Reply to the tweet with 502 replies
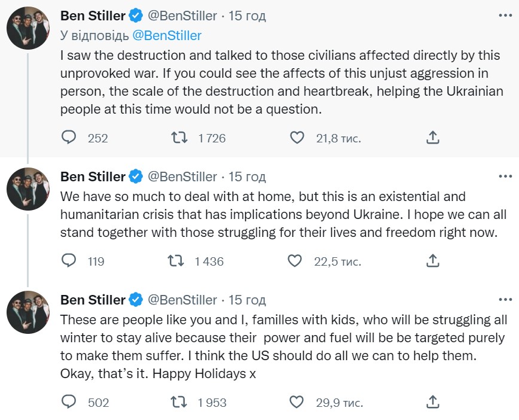 click(x=69, y=402)
